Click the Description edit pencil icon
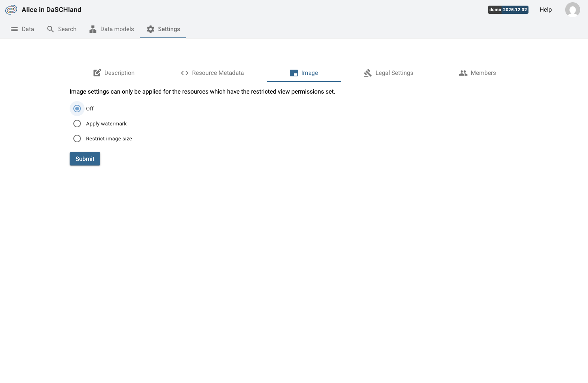 [x=97, y=73]
